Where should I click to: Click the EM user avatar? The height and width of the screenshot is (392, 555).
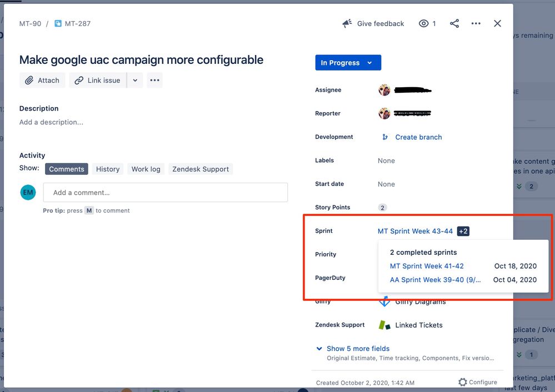[28, 193]
